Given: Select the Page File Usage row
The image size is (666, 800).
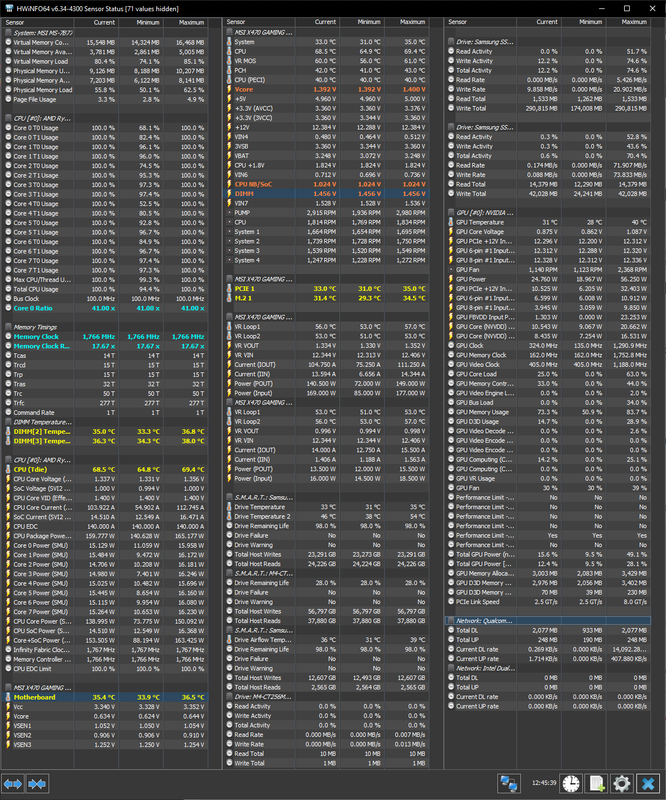Looking at the screenshot, I should (105, 99).
